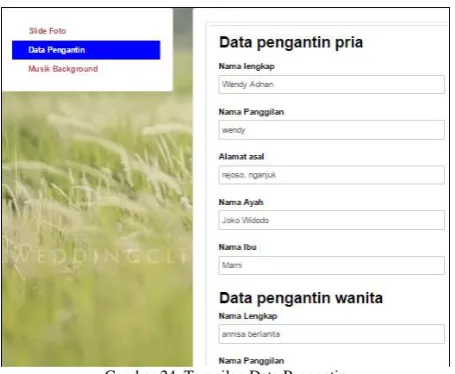
Task: Click the Data pengantin wanita heading
Action: click(x=301, y=298)
